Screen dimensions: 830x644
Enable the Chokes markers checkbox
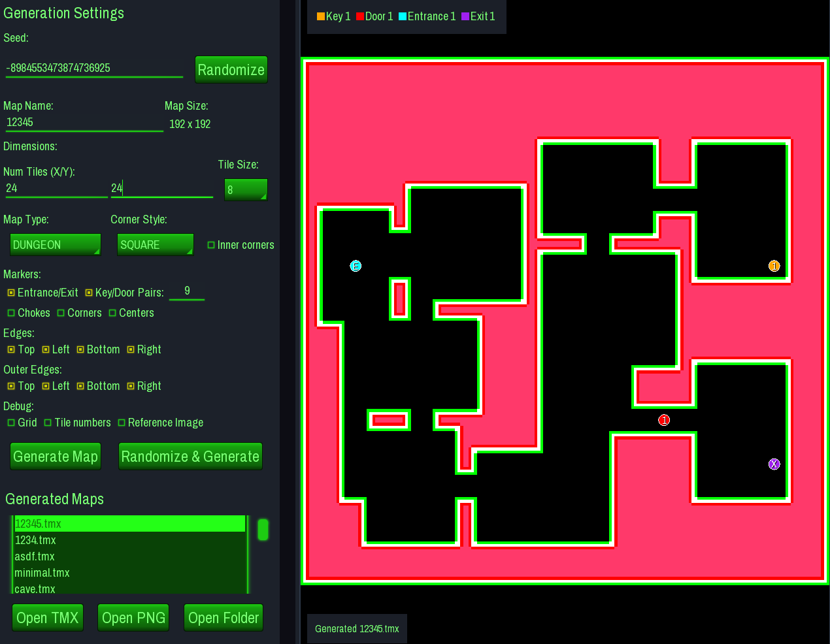pyautogui.click(x=11, y=313)
